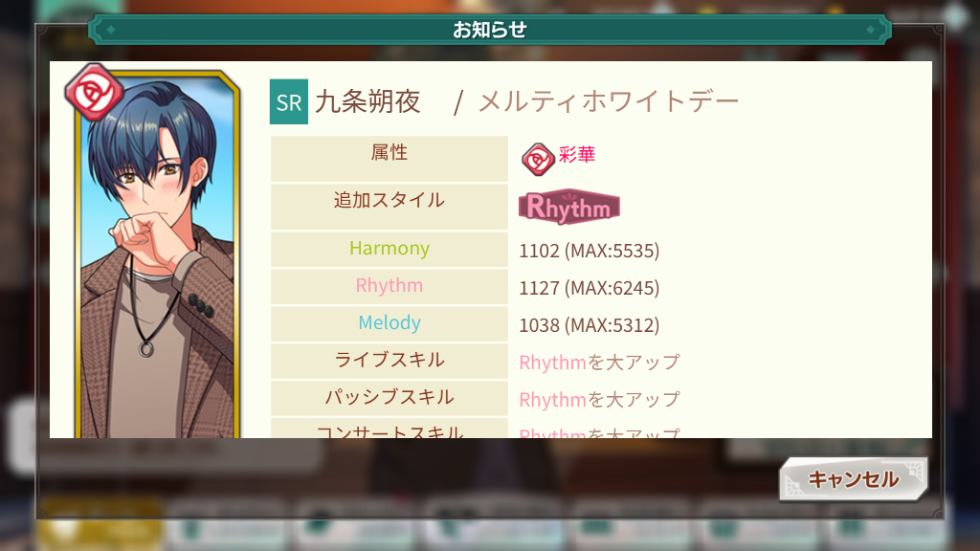This screenshot has height=551, width=980.
Task: Click the Harmony stat label
Action: pos(390,249)
